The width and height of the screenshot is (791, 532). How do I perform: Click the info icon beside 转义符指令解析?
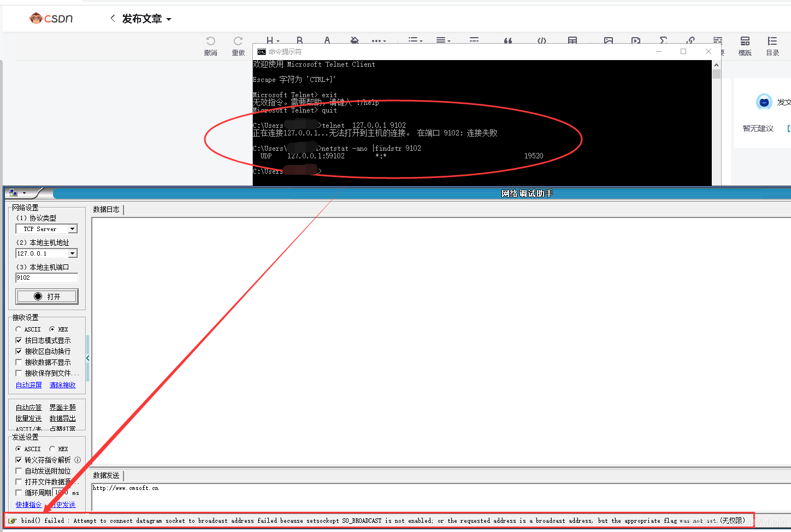point(78,460)
